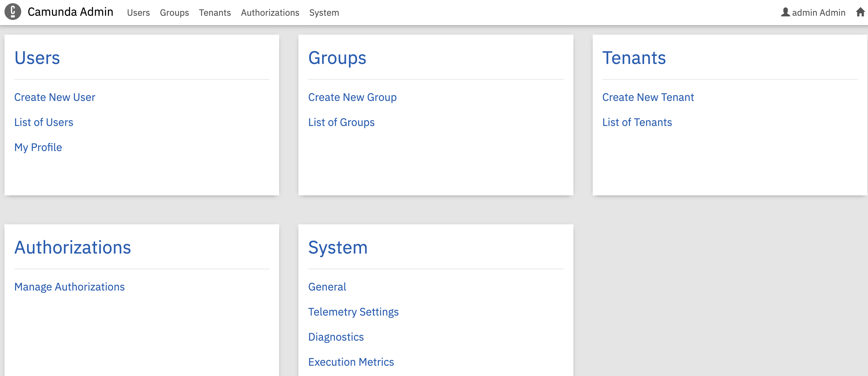
Task: Open Execution Metrics link
Action: tap(351, 362)
